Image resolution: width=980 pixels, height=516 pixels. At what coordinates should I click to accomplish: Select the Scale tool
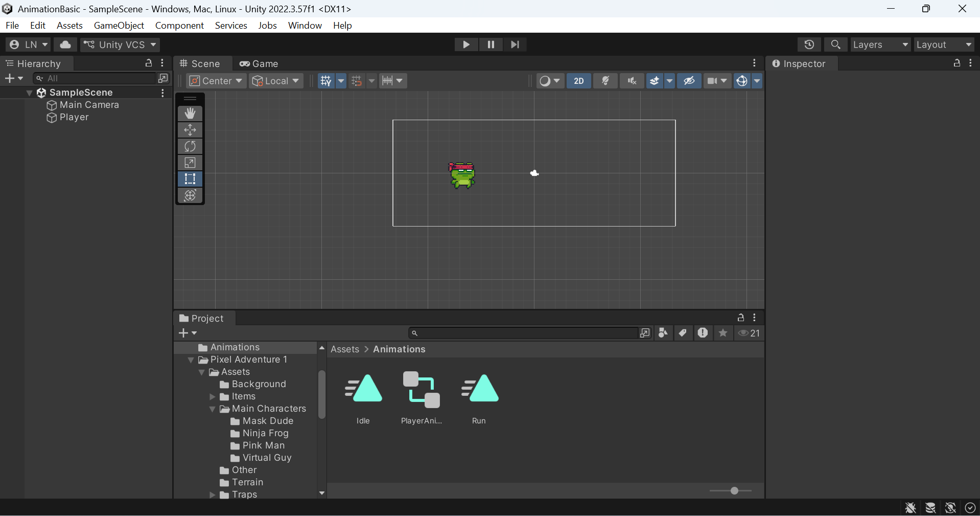pos(190,163)
